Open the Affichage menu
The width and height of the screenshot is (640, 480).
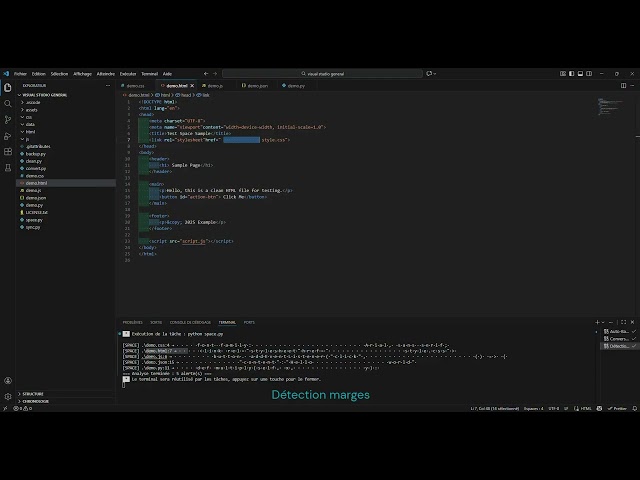[x=82, y=74]
